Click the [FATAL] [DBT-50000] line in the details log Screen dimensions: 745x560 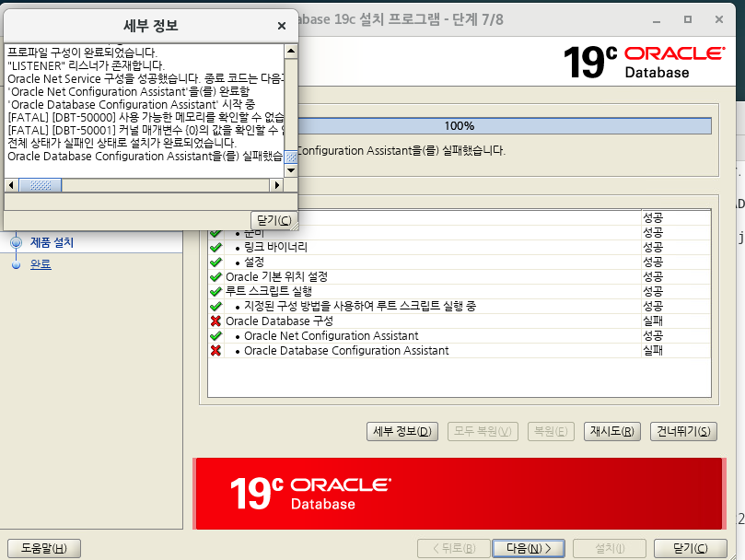tap(146, 117)
